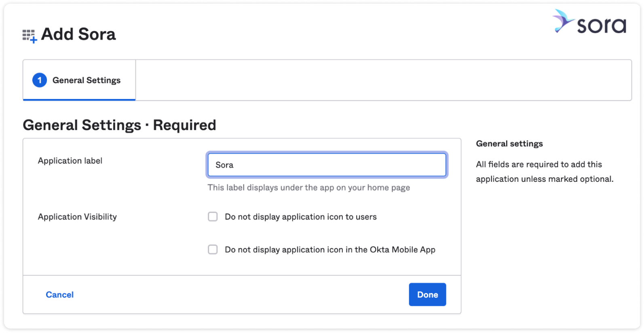The width and height of the screenshot is (644, 333).
Task: Click the Application Visibility label text
Action: [x=77, y=217]
